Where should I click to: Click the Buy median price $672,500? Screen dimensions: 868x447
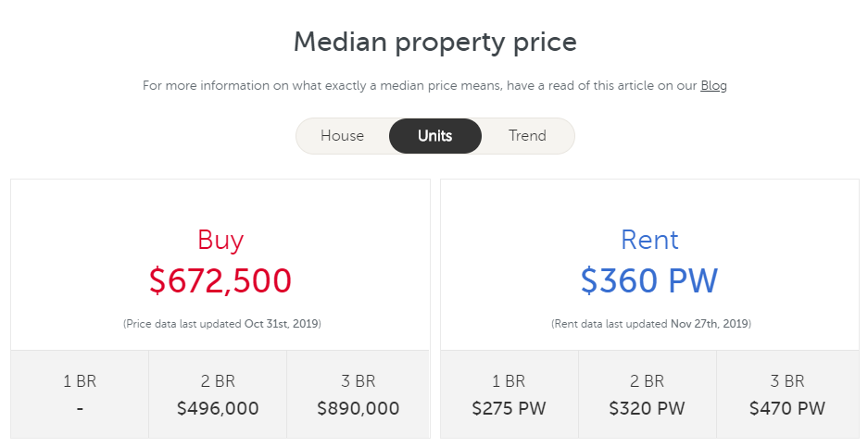click(x=220, y=280)
